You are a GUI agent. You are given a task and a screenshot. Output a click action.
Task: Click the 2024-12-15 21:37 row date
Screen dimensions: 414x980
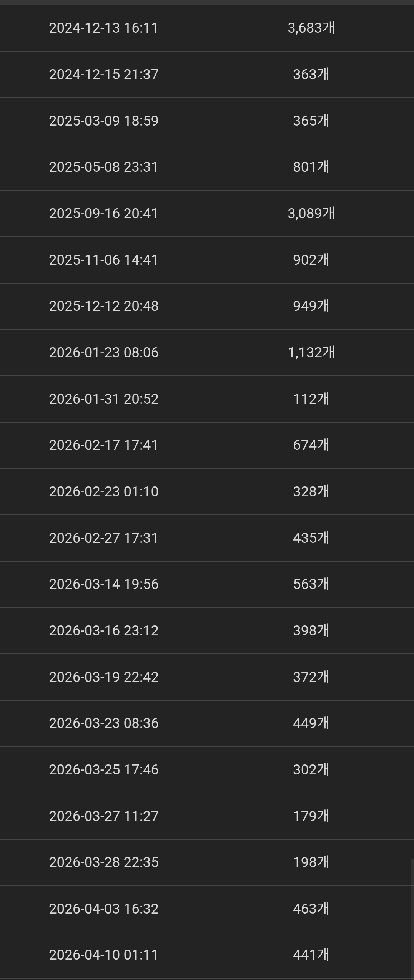point(103,74)
